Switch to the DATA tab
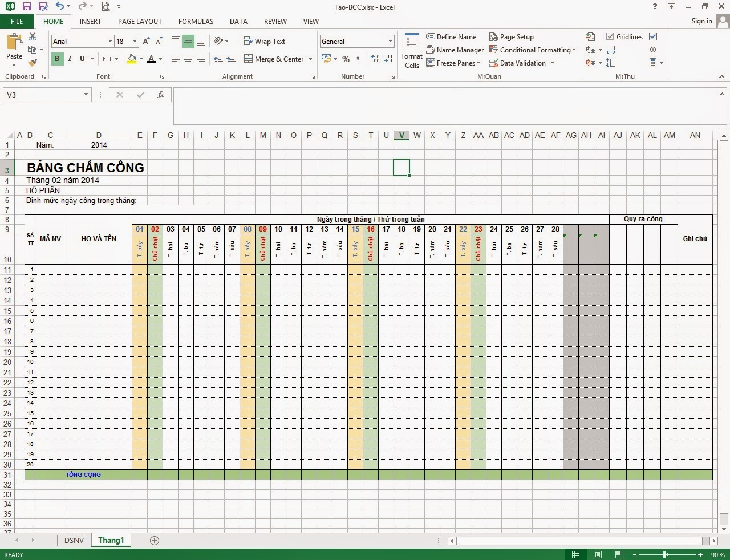 click(238, 21)
